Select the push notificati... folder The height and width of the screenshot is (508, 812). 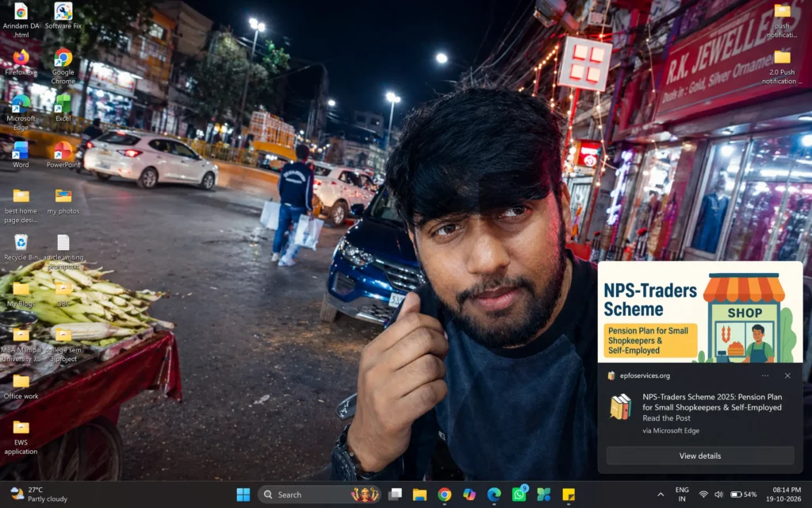782,20
